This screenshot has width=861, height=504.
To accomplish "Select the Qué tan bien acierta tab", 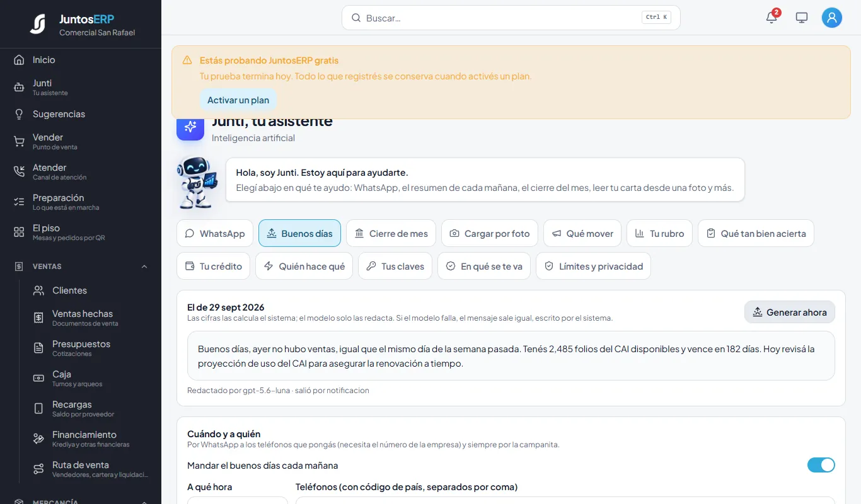I will (x=756, y=233).
